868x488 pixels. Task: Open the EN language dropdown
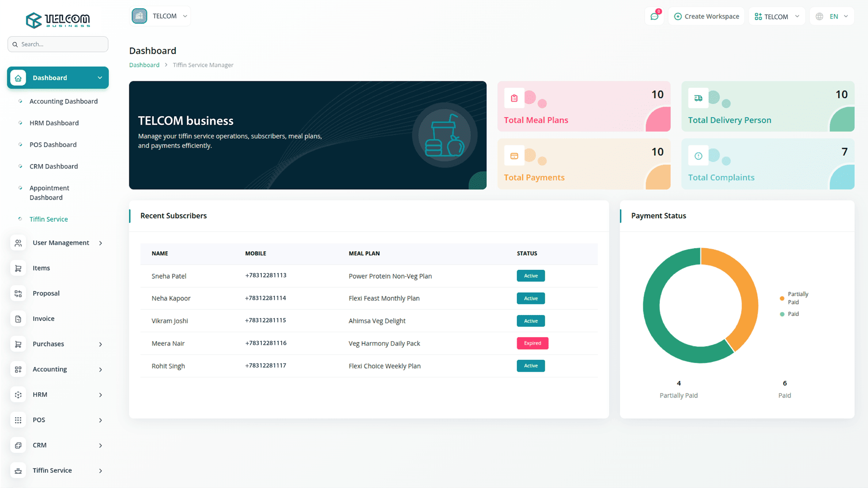coord(832,17)
